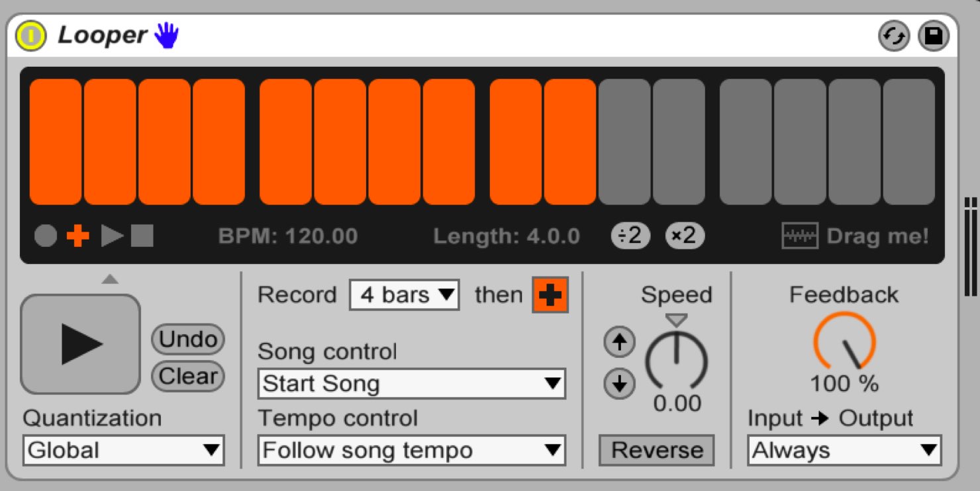The width and height of the screenshot is (980, 491).
Task: Toggle the Reverse button
Action: point(657,451)
